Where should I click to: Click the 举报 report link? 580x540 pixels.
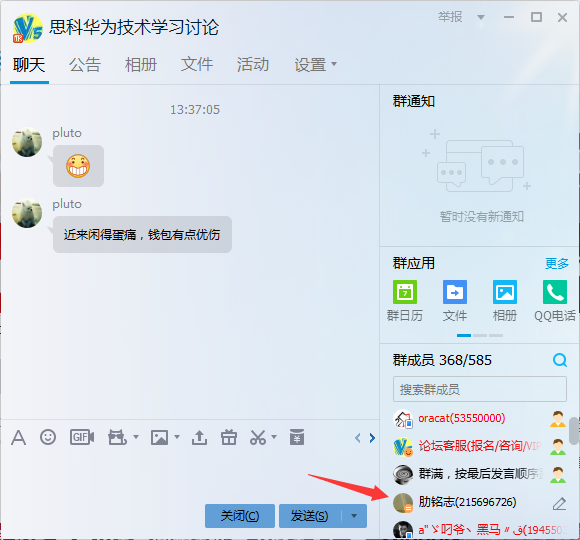[x=450, y=17]
